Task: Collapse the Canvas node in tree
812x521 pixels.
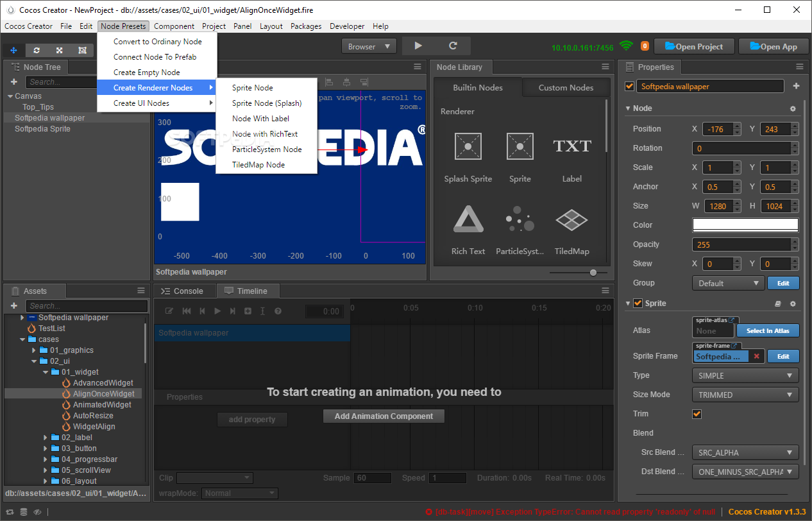Action: tap(10, 96)
